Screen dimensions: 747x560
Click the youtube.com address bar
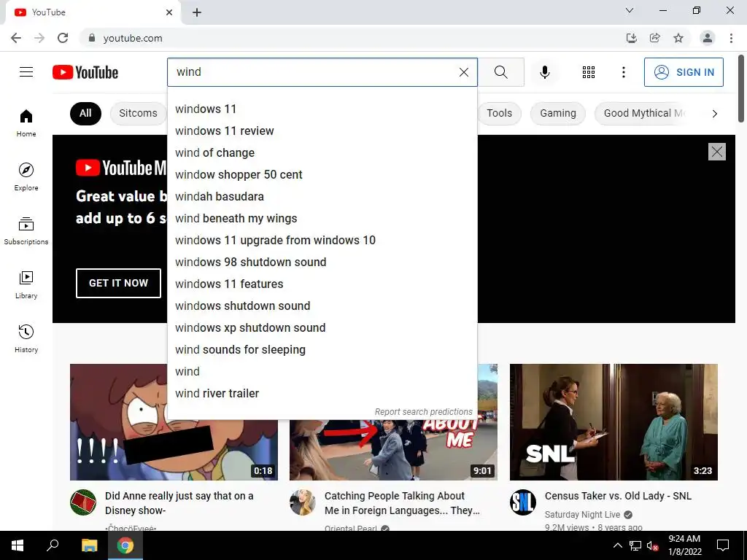[x=352, y=38]
